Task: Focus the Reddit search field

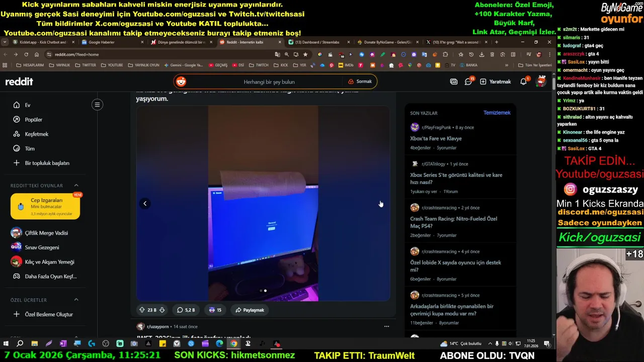Action: pyautogui.click(x=269, y=81)
